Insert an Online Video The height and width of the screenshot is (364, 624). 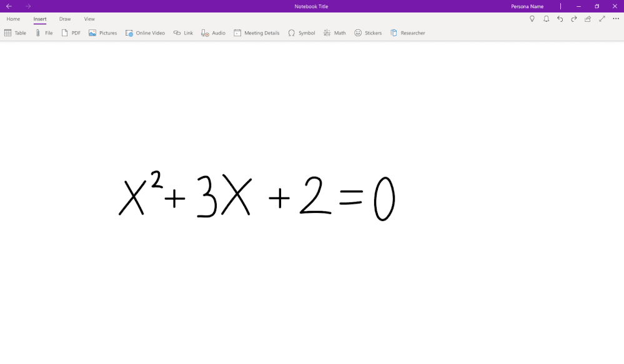pyautogui.click(x=145, y=32)
